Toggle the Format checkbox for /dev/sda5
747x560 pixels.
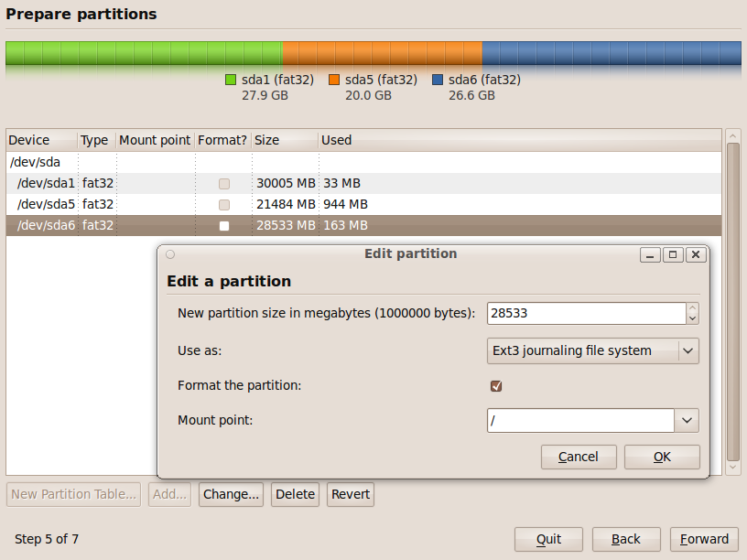(224, 205)
